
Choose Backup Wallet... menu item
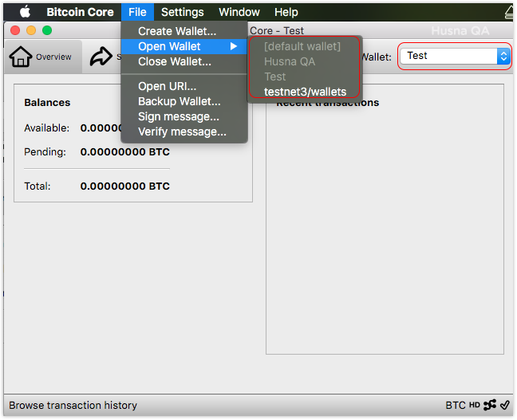pos(184,101)
